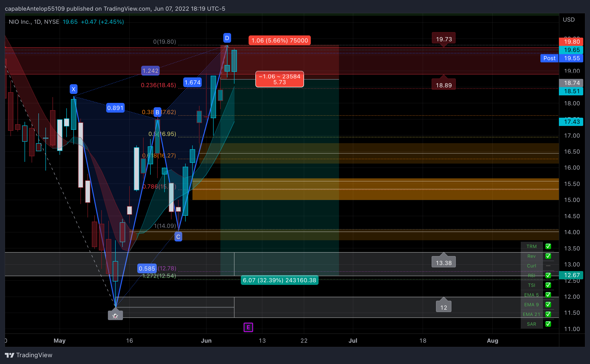Click the 18.74 price axis tag
This screenshot has width=590, height=364.
tap(571, 83)
